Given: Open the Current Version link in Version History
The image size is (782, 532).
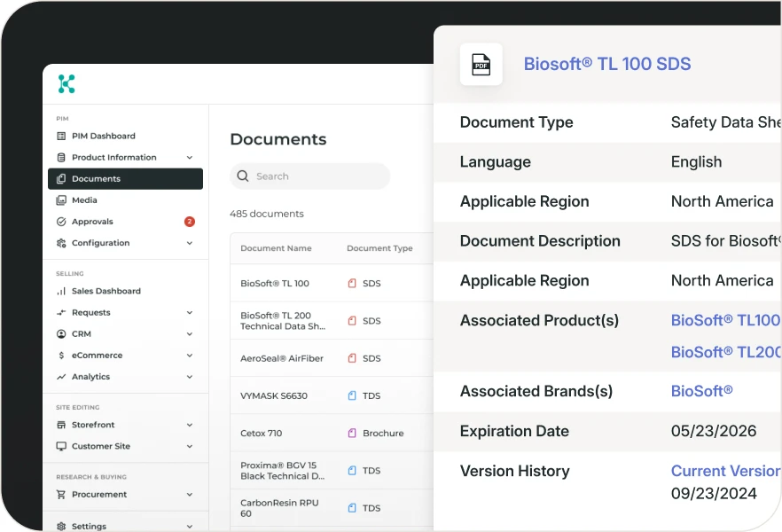Looking at the screenshot, I should click(x=725, y=471).
